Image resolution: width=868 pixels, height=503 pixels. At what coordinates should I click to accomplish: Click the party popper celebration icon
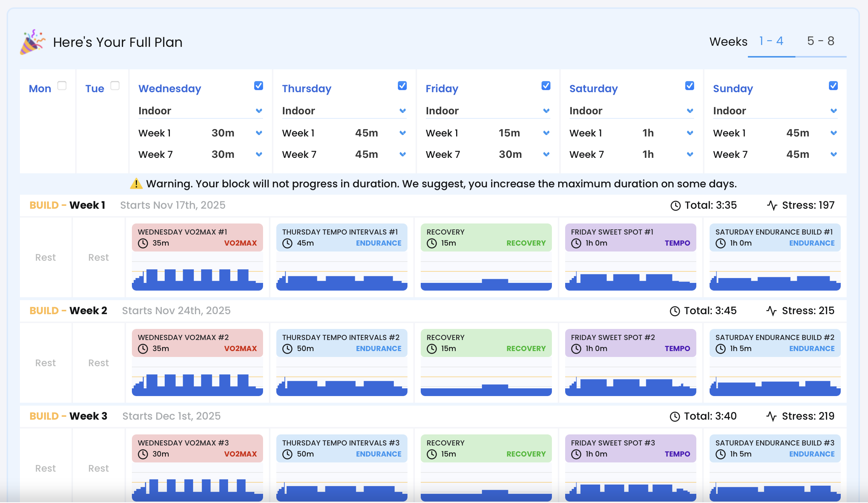click(x=32, y=42)
